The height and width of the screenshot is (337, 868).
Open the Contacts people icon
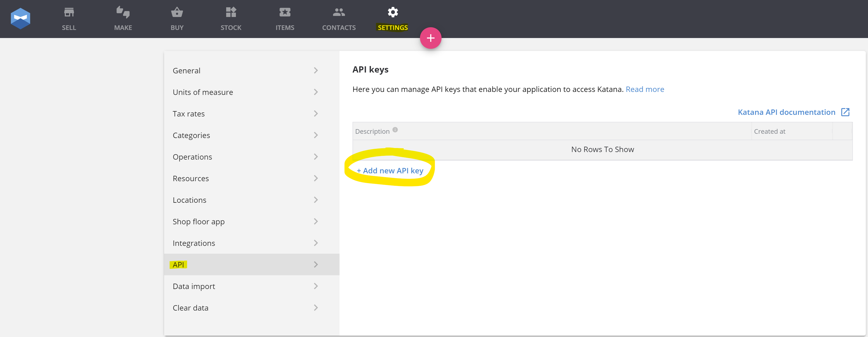click(339, 12)
